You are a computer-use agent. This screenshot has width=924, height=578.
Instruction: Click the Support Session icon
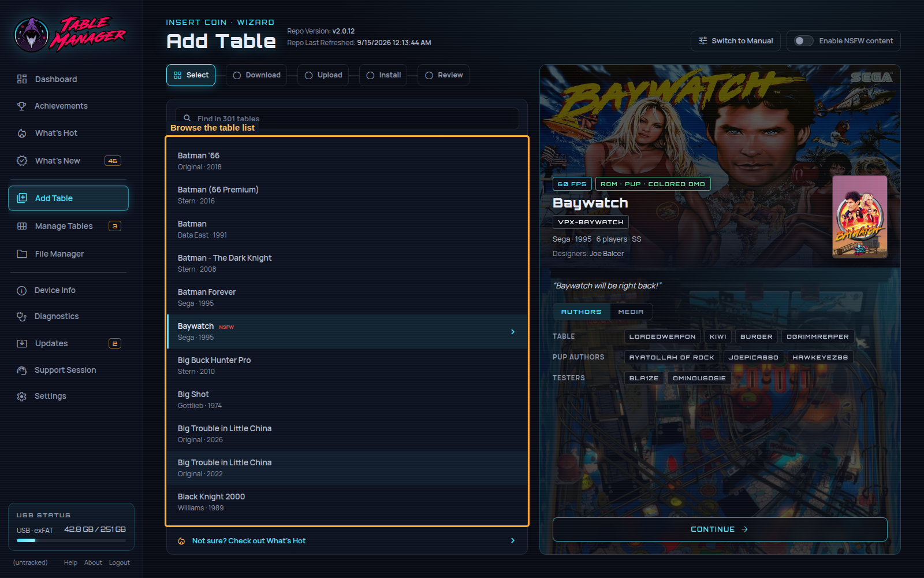click(x=22, y=370)
